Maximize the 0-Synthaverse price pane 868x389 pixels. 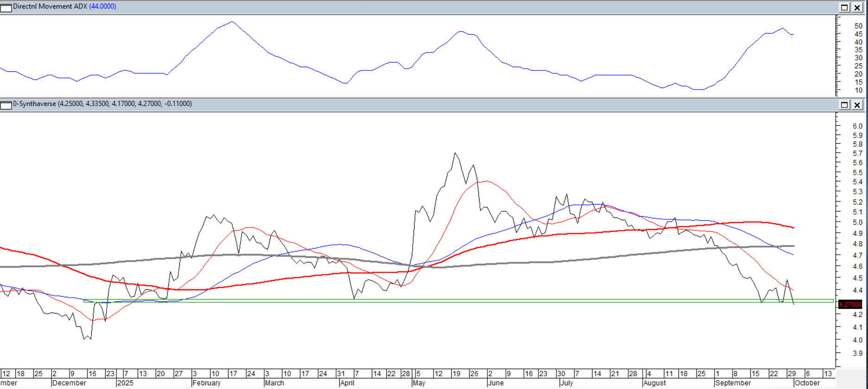point(844,105)
